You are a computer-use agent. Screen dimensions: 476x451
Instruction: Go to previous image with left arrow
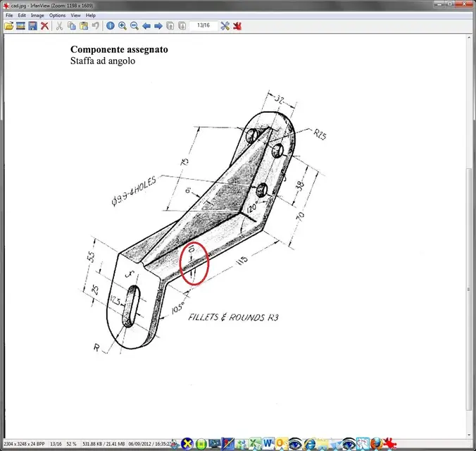point(146,26)
